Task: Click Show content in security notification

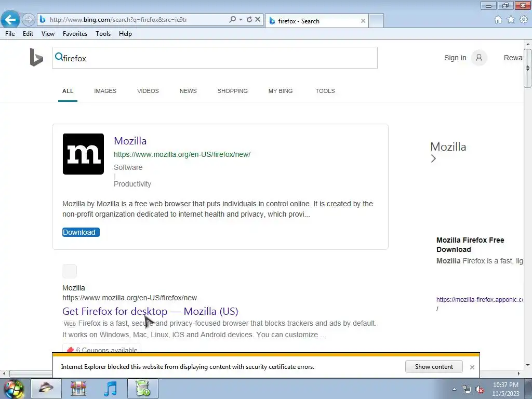Action: coord(434,367)
